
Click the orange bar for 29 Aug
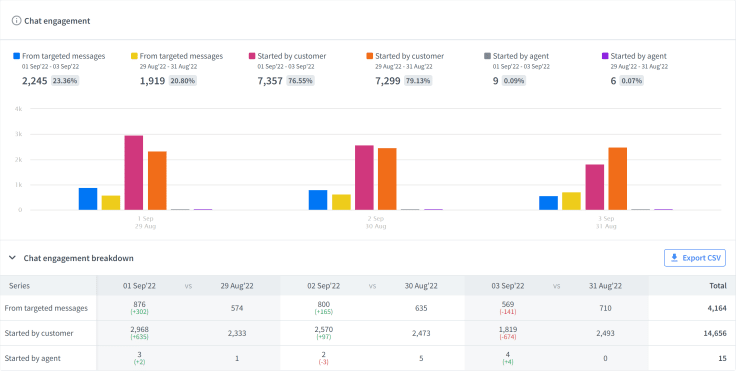coord(157,181)
